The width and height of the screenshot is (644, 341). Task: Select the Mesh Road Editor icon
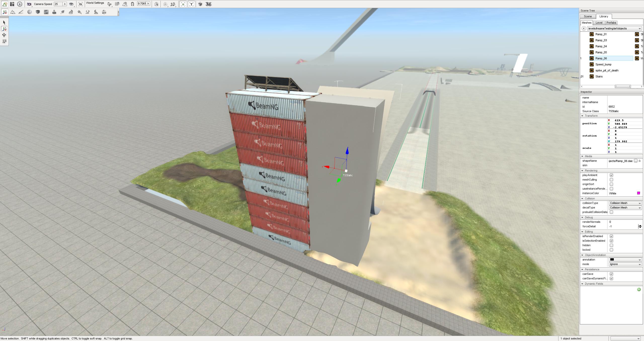coord(71,12)
